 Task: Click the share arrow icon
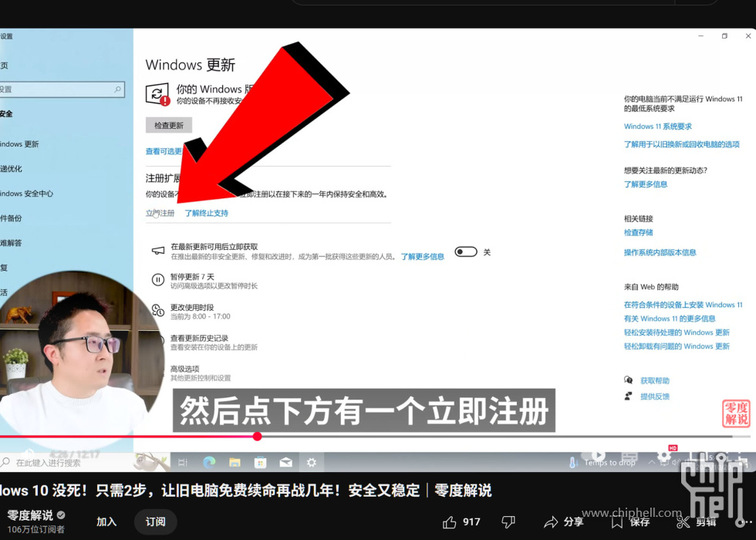point(551,522)
